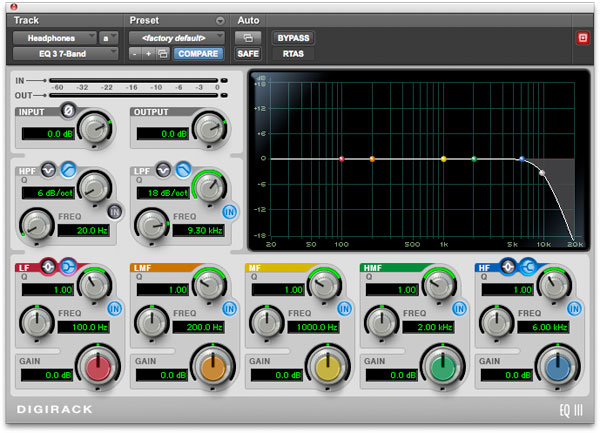Click the LPF 18 dB/oct slope field
This screenshot has height=433, width=600.
tap(163, 193)
